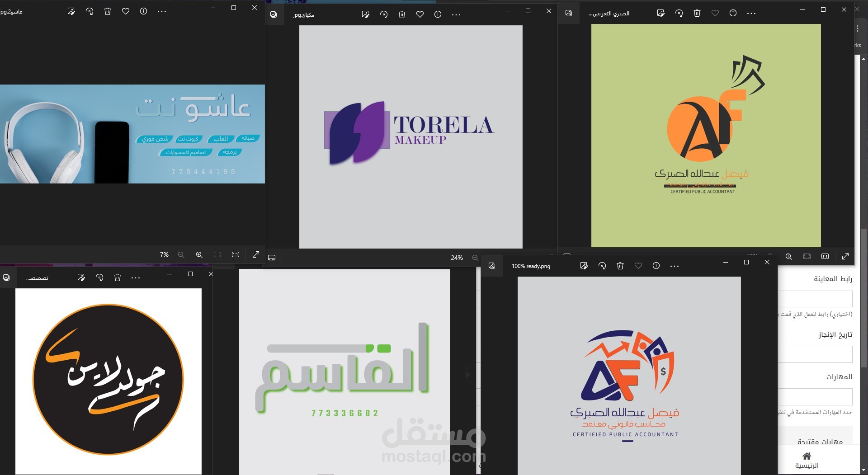Open Photos gallery icon in the الصبري التجريبي window

click(x=569, y=13)
